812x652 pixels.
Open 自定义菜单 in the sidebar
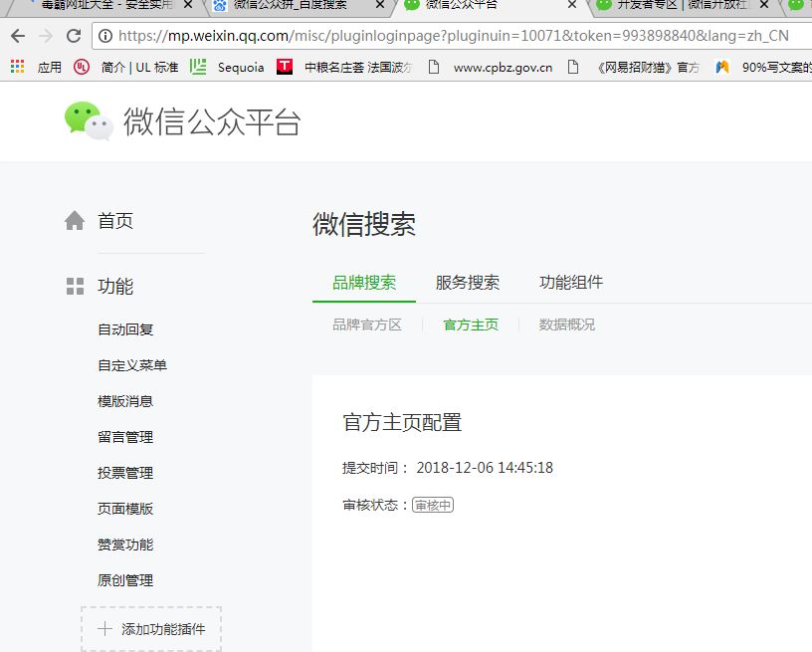pyautogui.click(x=132, y=365)
